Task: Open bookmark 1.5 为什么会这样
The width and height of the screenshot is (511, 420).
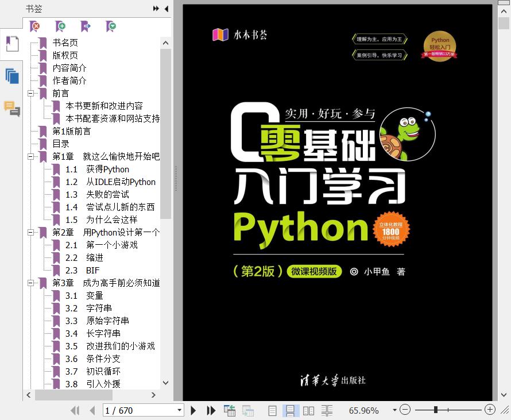Action: pos(102,220)
